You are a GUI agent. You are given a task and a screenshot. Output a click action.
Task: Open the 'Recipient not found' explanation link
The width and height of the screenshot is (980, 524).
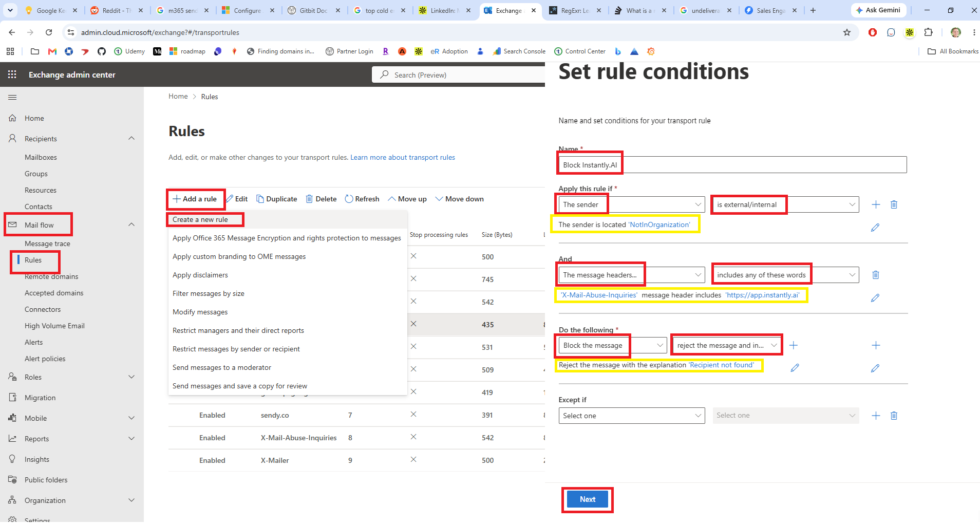click(722, 365)
